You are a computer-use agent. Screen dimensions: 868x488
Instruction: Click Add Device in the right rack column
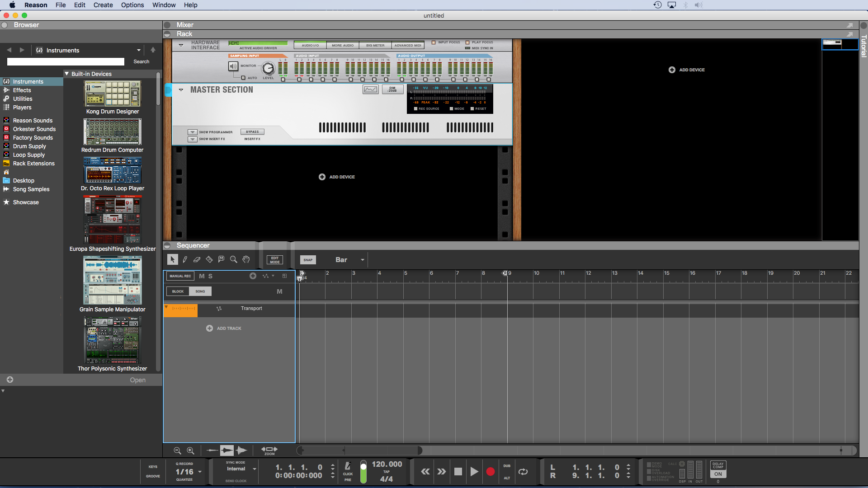[x=687, y=70]
